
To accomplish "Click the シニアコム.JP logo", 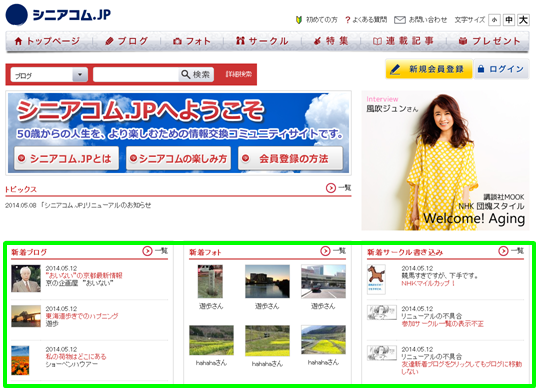I will 58,15.
